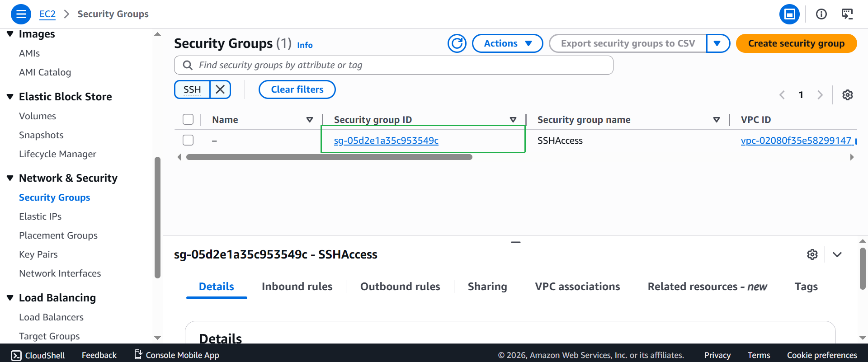The image size is (868, 362).
Task: Open the Actions dropdown
Action: pyautogui.click(x=507, y=43)
